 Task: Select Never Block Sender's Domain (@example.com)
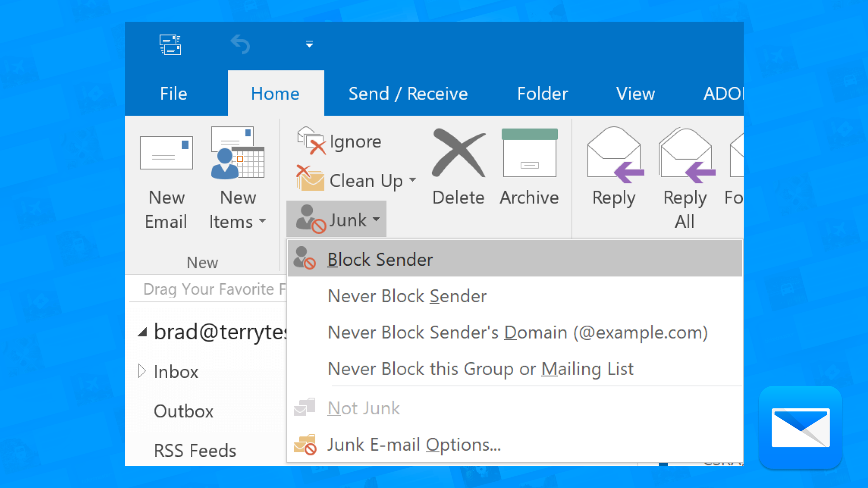(515, 332)
